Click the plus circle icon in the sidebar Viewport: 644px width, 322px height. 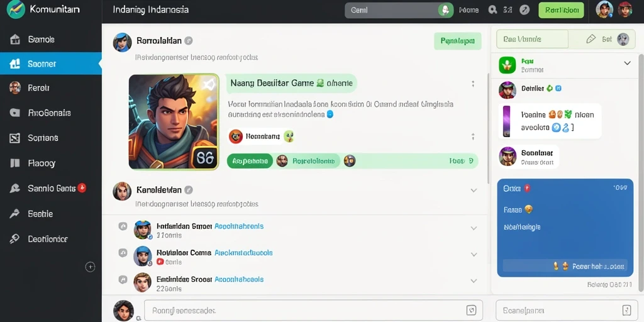point(90,267)
